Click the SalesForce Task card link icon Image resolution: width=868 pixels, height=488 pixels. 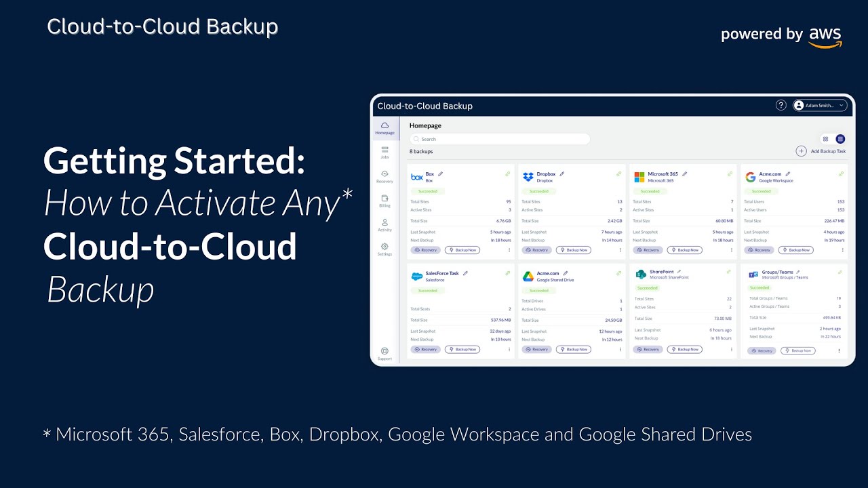click(x=507, y=274)
